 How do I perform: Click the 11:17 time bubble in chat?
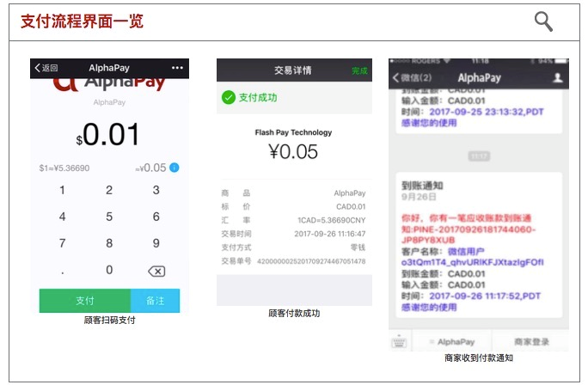click(479, 156)
